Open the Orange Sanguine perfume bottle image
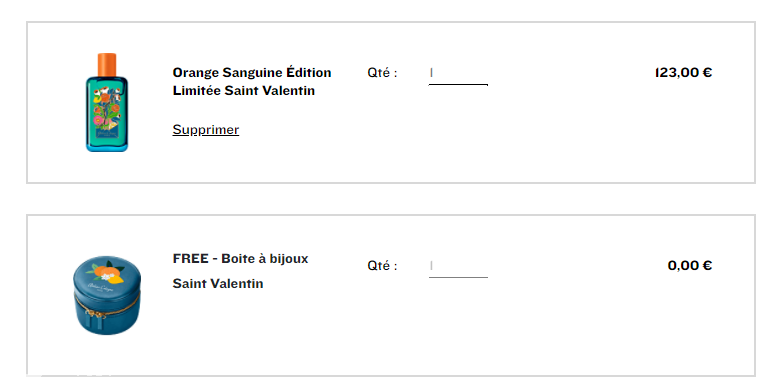The width and height of the screenshot is (780, 390). (107, 102)
